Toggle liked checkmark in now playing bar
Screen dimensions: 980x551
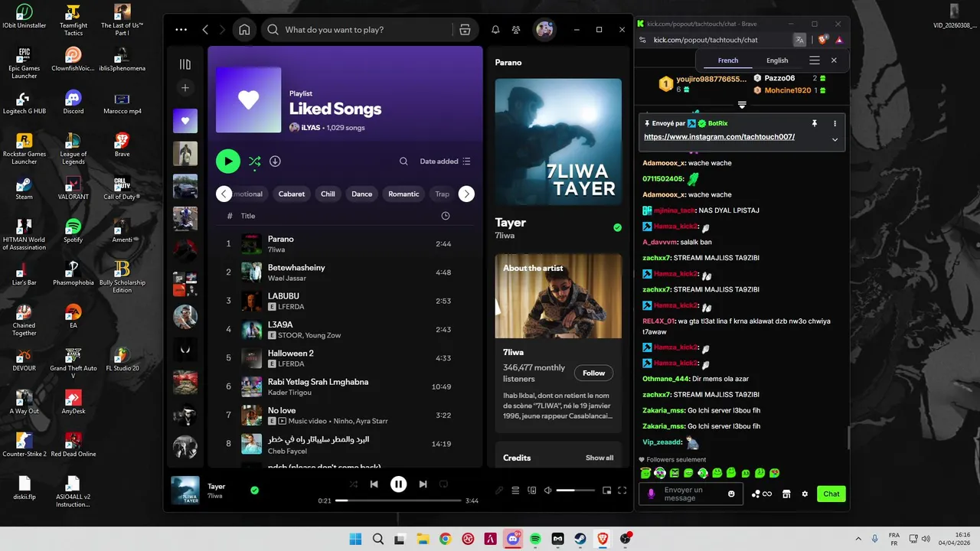pos(255,491)
